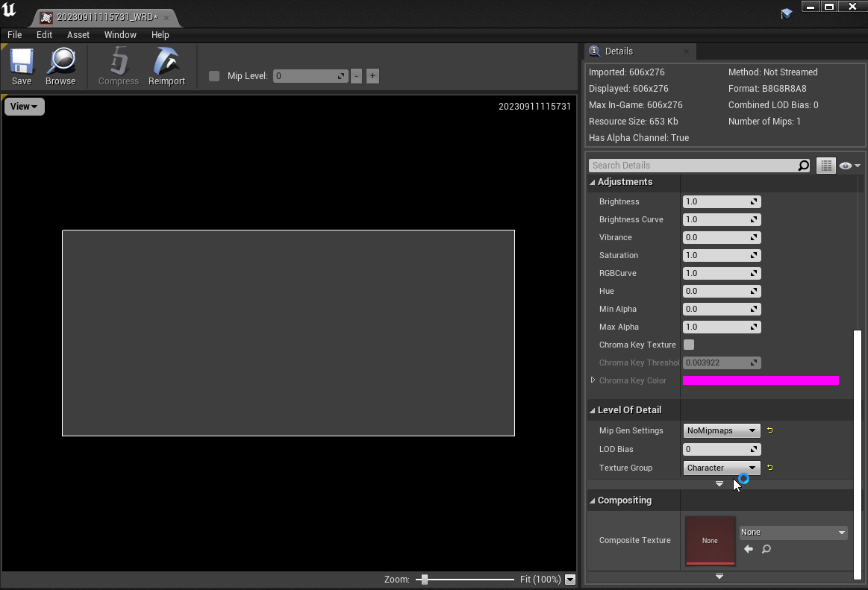Collapse the Adjustments section
This screenshot has width=868, height=590.
coord(593,183)
